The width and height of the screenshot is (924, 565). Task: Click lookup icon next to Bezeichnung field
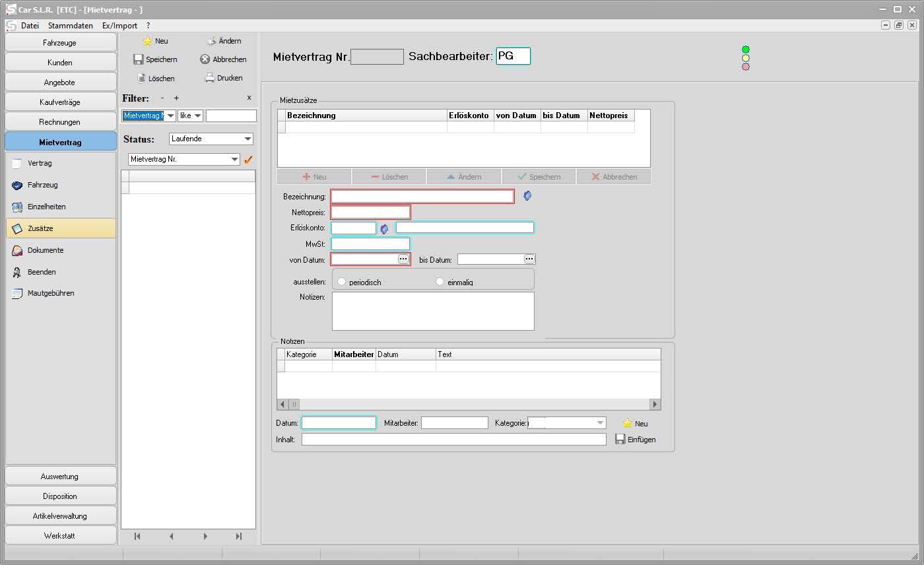(527, 196)
